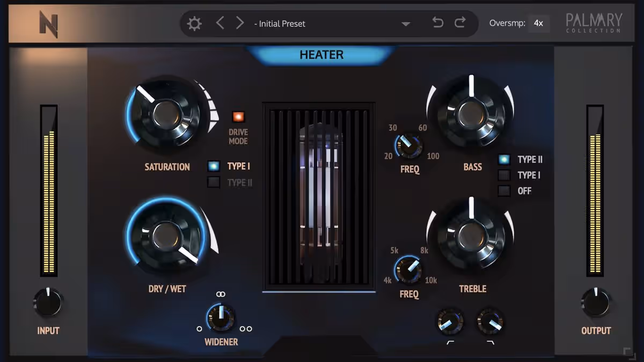Click the widener mono circle icon

click(200, 329)
